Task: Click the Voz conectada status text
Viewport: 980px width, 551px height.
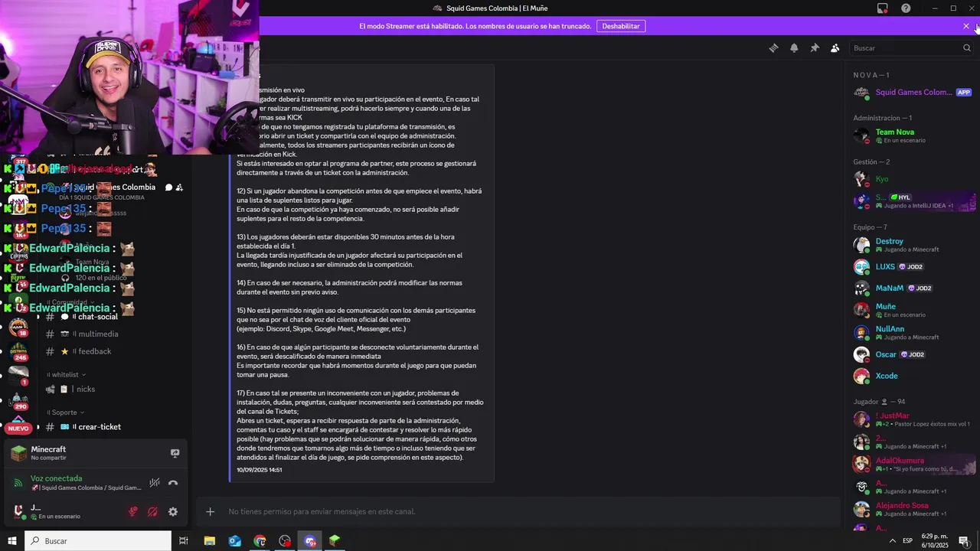Action: point(56,478)
